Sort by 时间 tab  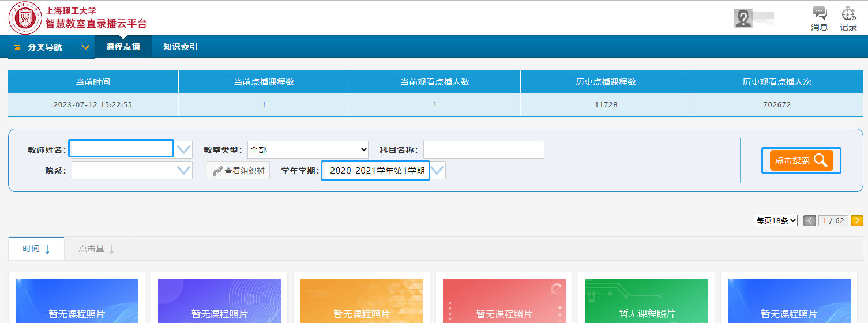pyautogui.click(x=36, y=249)
